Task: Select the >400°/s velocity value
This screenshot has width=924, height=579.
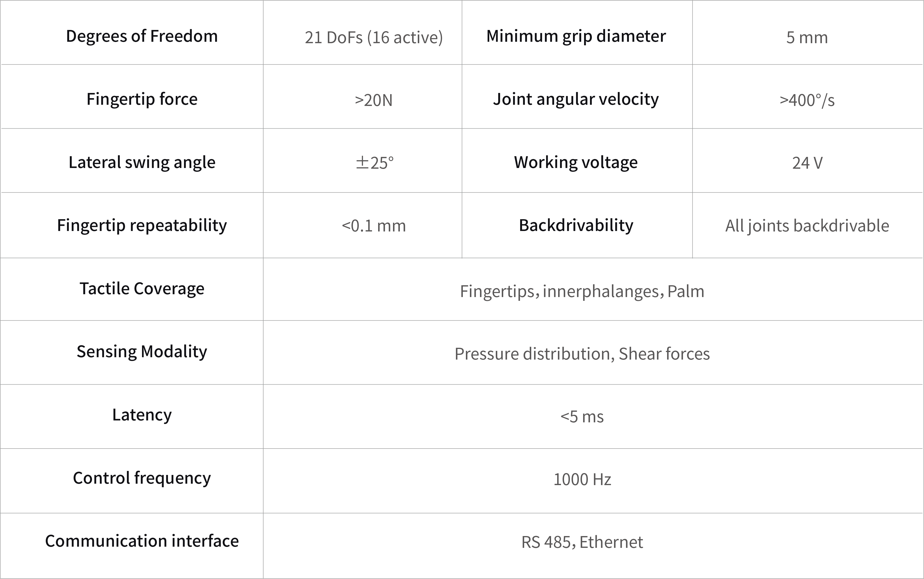Action: click(x=807, y=100)
